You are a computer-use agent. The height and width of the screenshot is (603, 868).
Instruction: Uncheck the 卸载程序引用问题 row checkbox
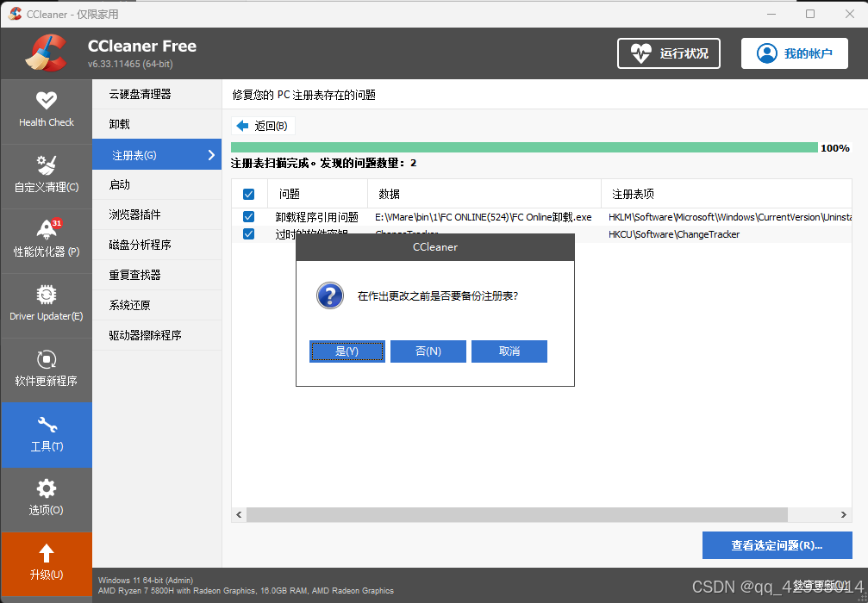point(248,217)
